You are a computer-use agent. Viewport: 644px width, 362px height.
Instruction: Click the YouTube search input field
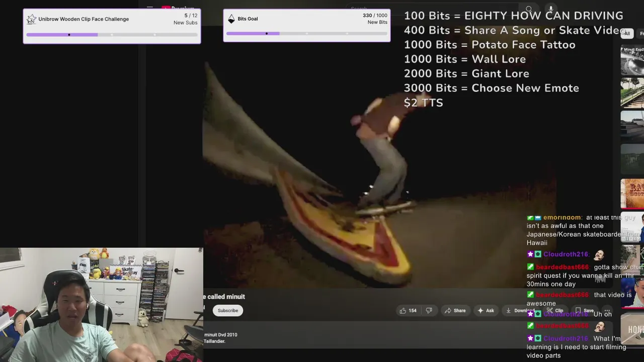(433, 9)
